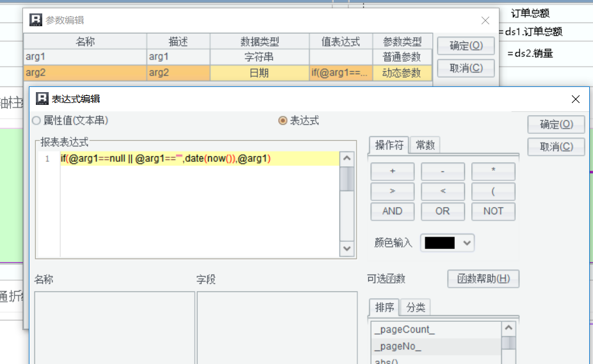Click the =ds2.销量 cell in the report
The height and width of the screenshot is (364, 593).
click(530, 53)
